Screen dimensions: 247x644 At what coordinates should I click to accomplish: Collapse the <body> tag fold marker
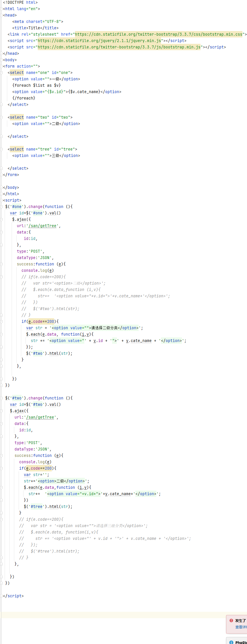(1, 60)
